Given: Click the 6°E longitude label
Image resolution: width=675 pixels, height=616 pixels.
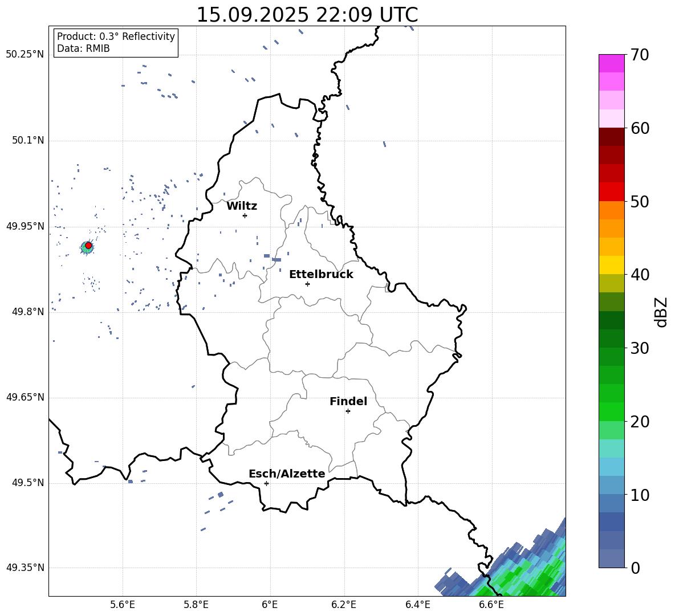Looking at the screenshot, I should tap(270, 605).
